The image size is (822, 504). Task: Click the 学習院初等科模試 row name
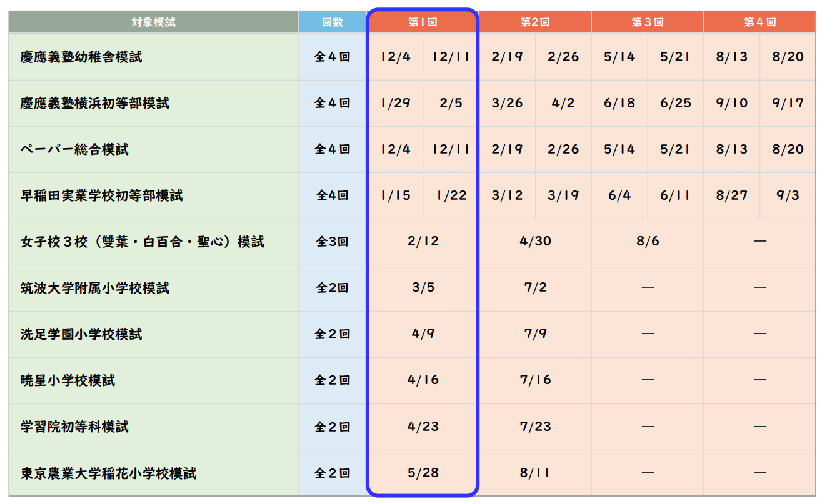pyautogui.click(x=74, y=427)
